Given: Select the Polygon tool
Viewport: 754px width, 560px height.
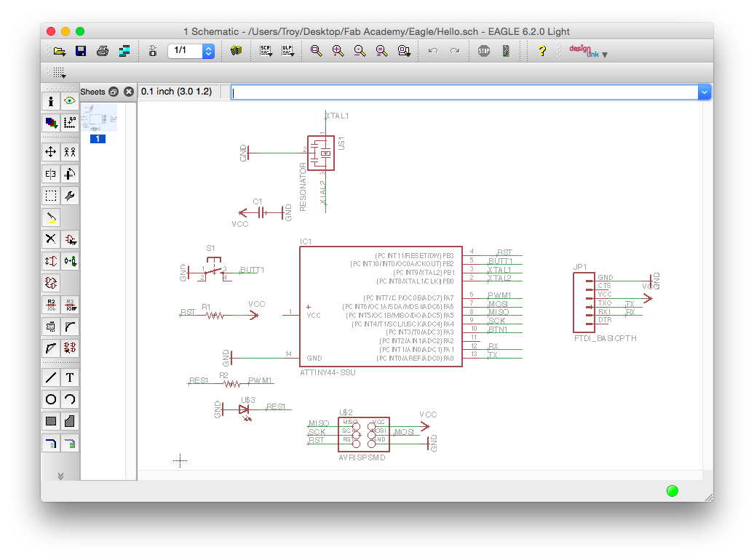Looking at the screenshot, I should pos(70,422).
